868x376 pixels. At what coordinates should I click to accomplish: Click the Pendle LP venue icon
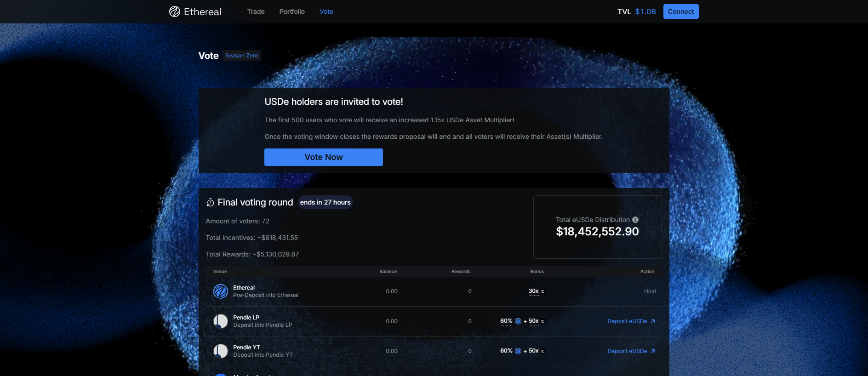coord(221,321)
